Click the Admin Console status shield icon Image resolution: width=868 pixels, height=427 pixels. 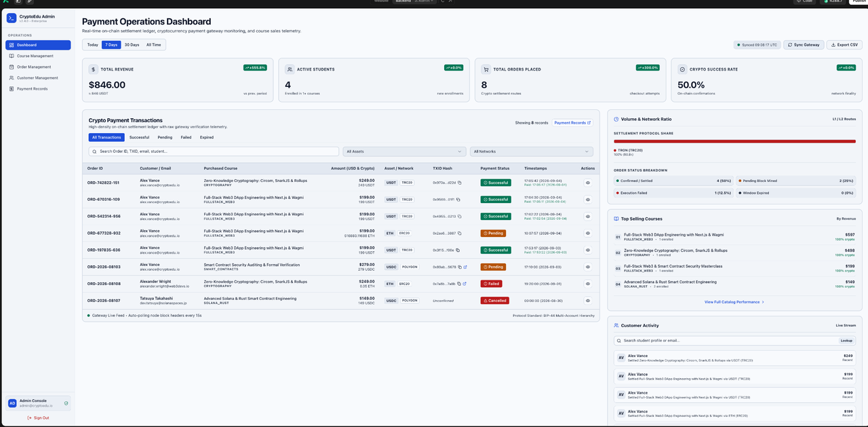[66, 403]
